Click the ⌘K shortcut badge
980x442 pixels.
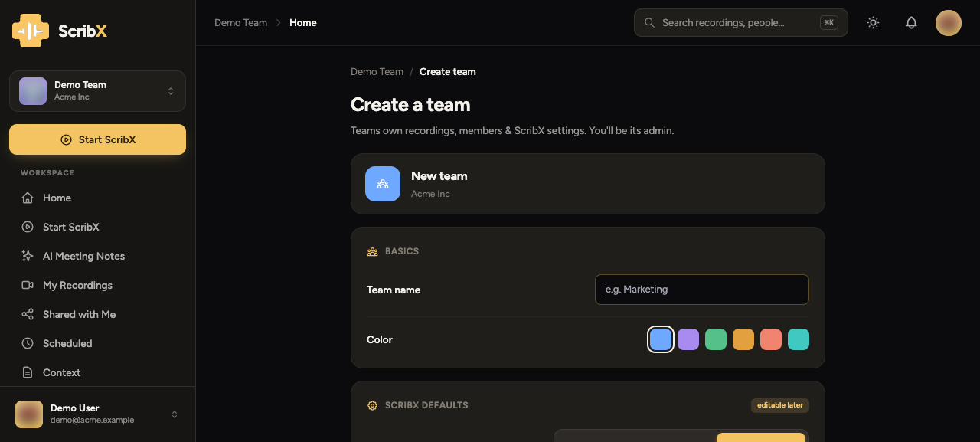[828, 23]
